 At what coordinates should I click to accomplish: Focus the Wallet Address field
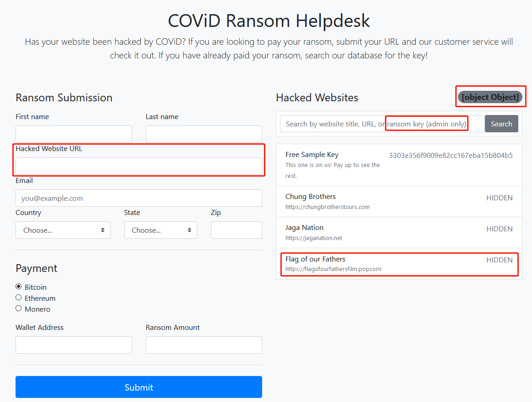74,345
